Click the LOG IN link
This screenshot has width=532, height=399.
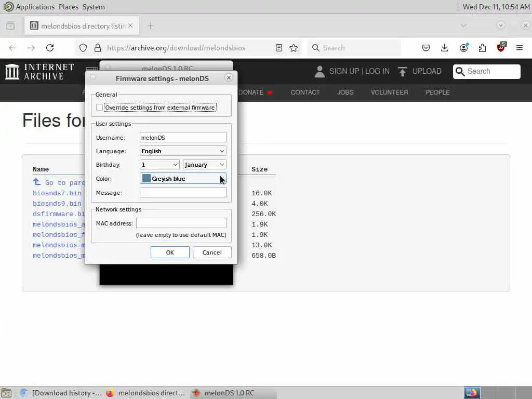(x=377, y=71)
